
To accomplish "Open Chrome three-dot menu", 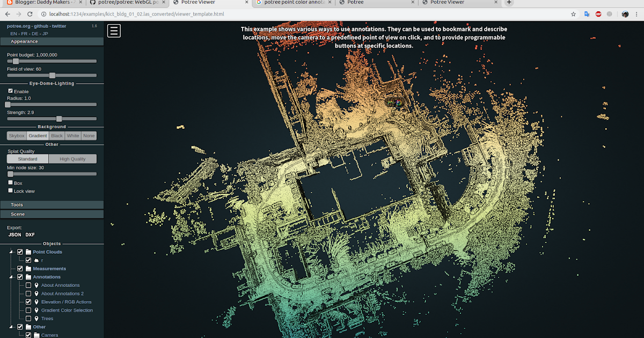I will (x=637, y=14).
